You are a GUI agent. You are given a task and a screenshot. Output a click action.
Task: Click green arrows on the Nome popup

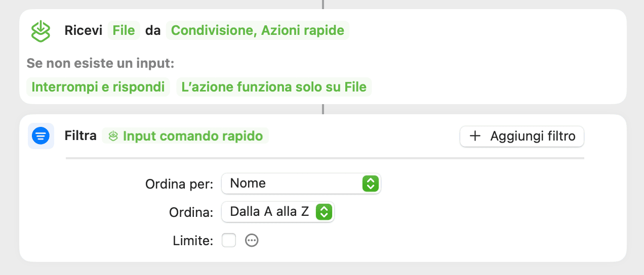coord(371,184)
